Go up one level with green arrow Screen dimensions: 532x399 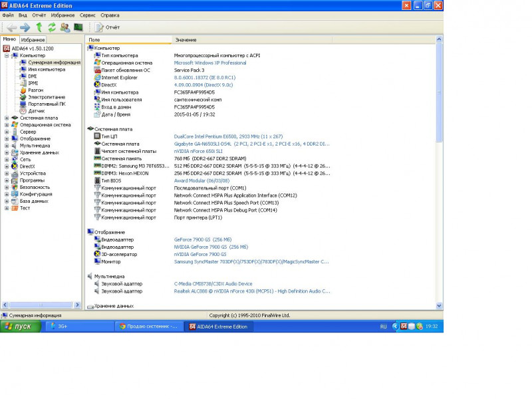click(x=39, y=27)
